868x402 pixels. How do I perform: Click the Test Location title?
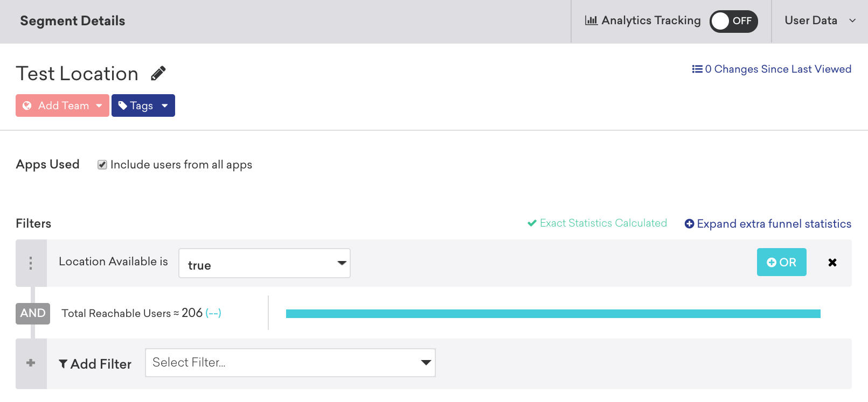[x=77, y=74]
